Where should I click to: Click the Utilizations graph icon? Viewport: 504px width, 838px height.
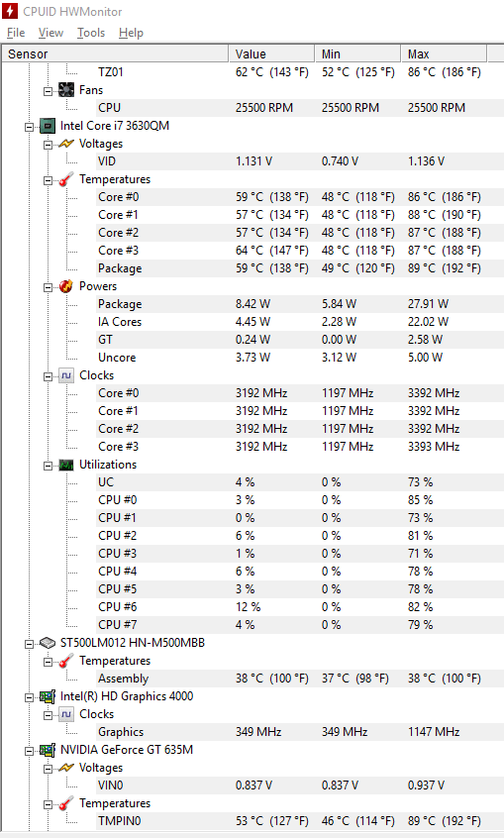point(66,465)
